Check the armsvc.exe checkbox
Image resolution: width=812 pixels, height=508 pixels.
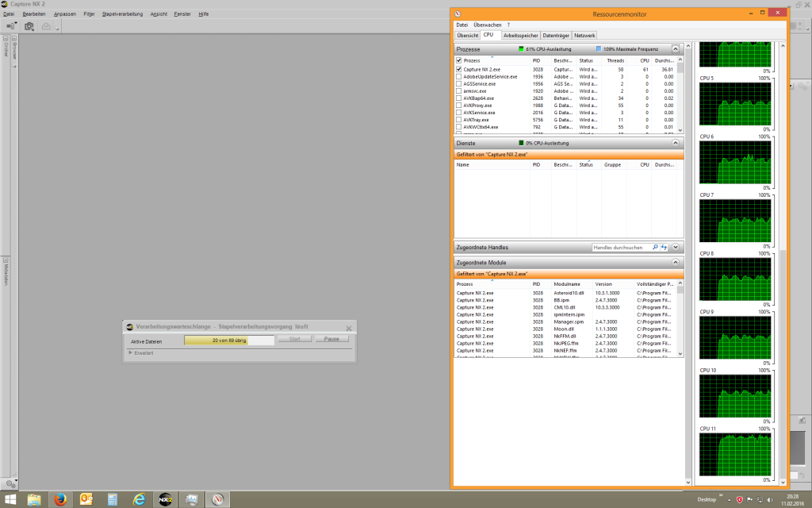(x=459, y=90)
